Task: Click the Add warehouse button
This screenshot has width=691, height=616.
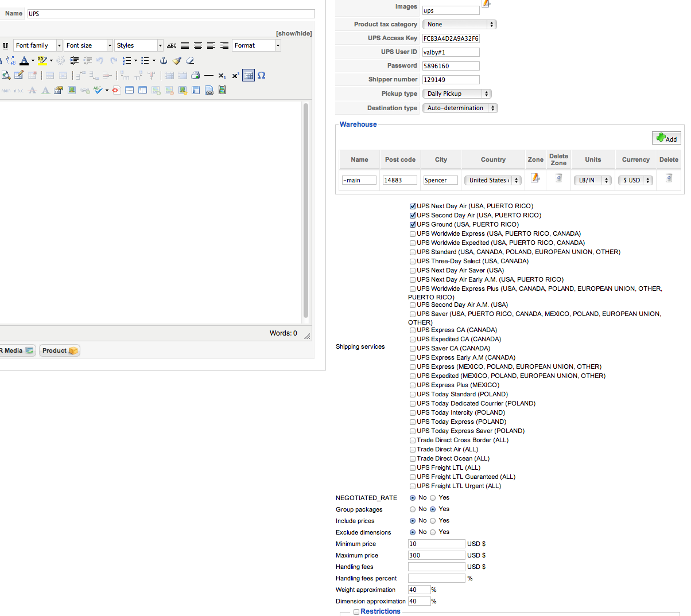Action: click(x=666, y=138)
